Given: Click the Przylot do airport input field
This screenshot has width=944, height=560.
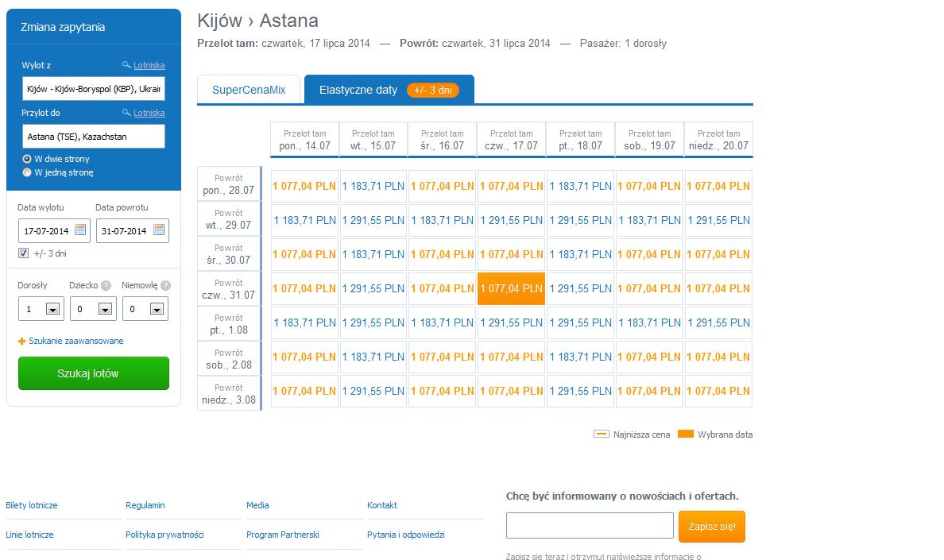Looking at the screenshot, I should pos(93,137).
